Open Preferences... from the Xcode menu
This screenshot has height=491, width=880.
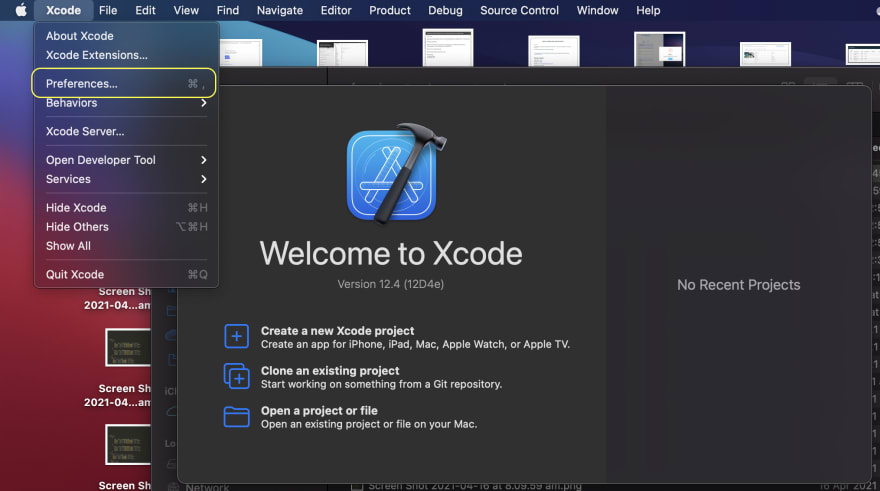[x=124, y=84]
